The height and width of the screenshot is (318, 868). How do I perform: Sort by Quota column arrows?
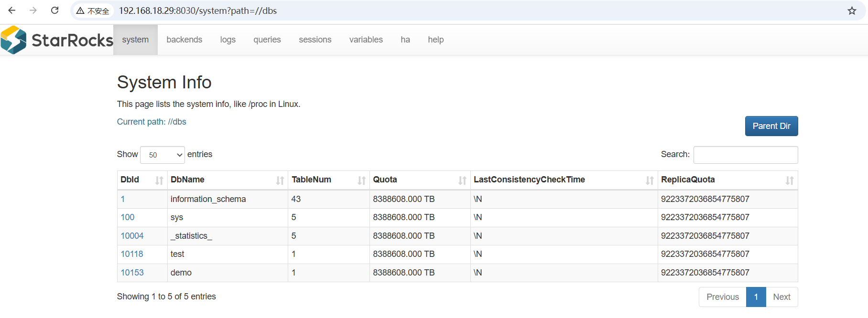tap(462, 180)
